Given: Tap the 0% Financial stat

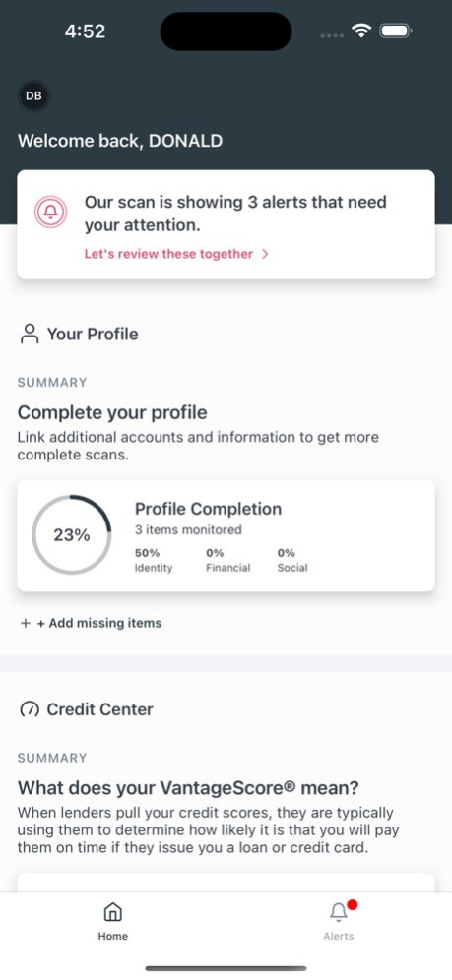Looking at the screenshot, I should pyautogui.click(x=228, y=560).
